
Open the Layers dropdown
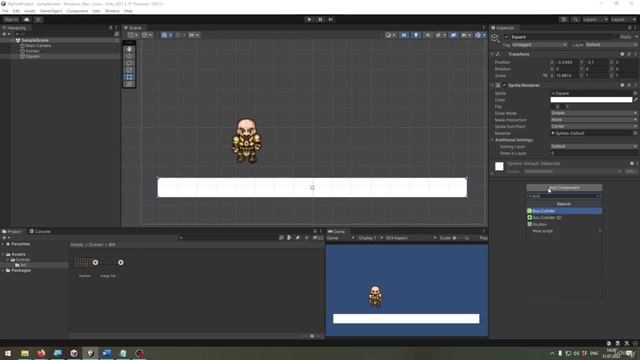[595, 19]
